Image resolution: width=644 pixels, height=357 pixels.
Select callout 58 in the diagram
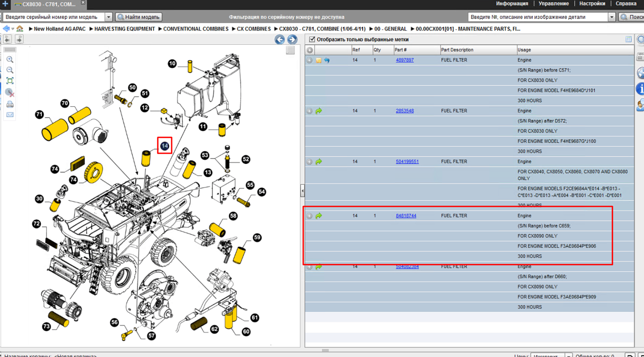233,216
